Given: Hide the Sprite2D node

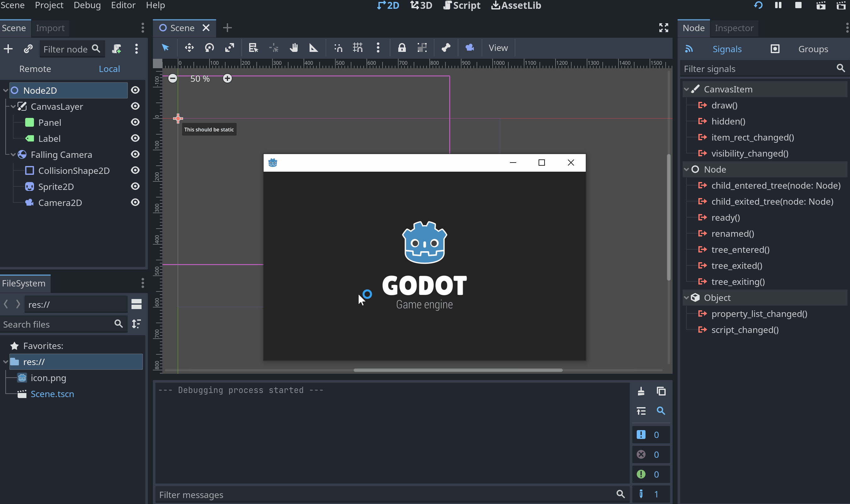Looking at the screenshot, I should click(135, 186).
